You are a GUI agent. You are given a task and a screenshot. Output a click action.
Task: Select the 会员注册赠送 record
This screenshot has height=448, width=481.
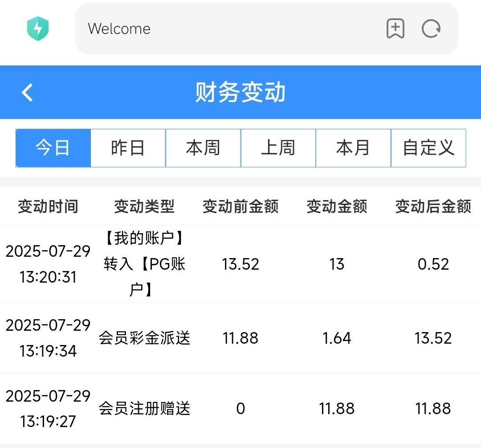pos(144,408)
